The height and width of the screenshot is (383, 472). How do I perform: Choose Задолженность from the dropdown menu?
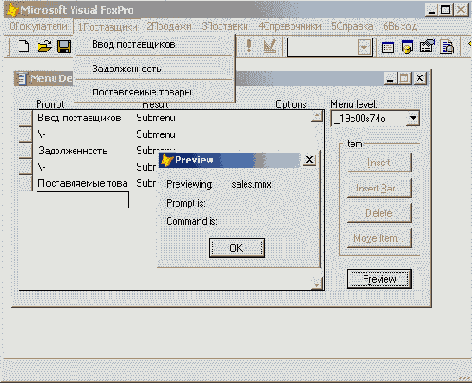tap(154, 69)
